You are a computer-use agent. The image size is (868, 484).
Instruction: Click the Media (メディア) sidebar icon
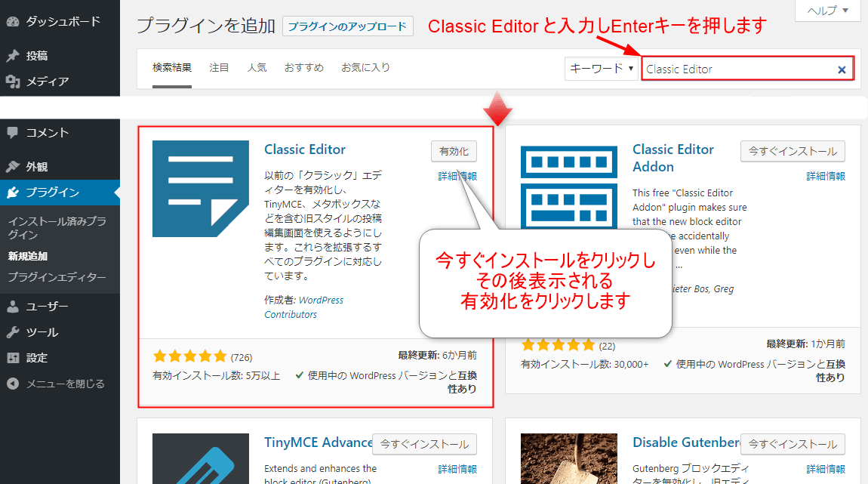coord(13,82)
